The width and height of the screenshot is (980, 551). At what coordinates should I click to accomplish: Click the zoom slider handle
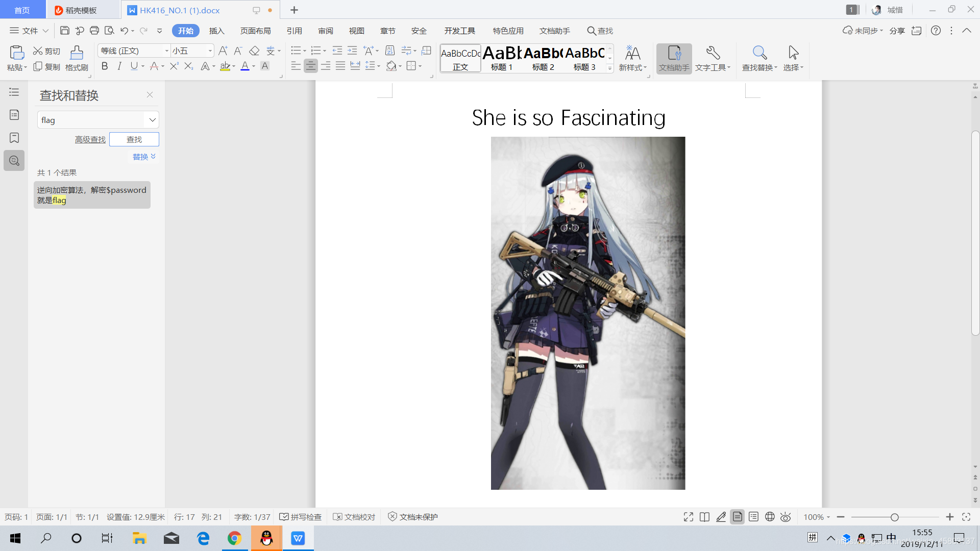point(894,517)
